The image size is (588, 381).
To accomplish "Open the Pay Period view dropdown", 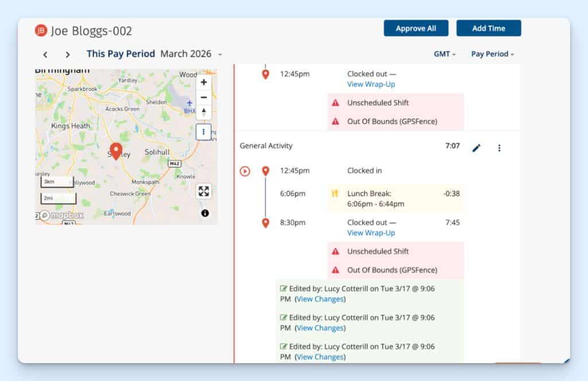I will point(492,53).
